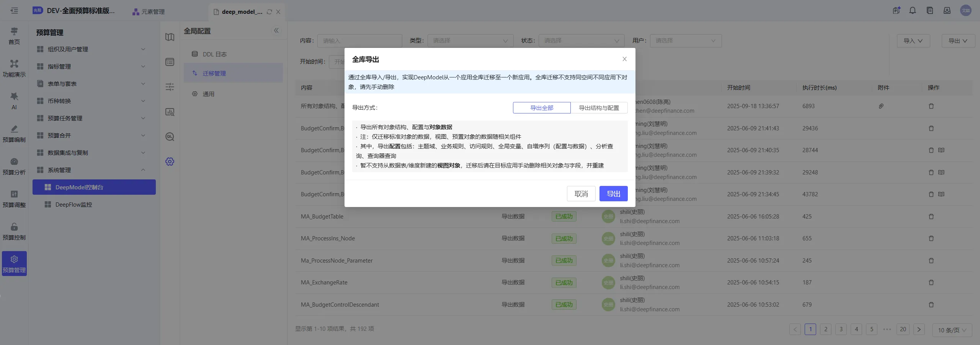Close the 全库导出 dialog
Image resolution: width=980 pixels, height=345 pixels.
(624, 59)
